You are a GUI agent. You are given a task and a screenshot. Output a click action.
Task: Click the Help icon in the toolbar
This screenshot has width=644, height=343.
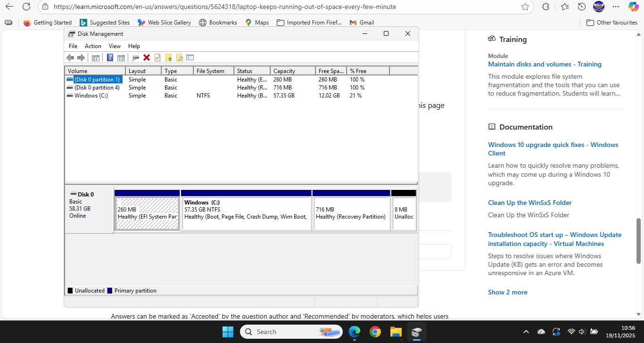pyautogui.click(x=110, y=57)
